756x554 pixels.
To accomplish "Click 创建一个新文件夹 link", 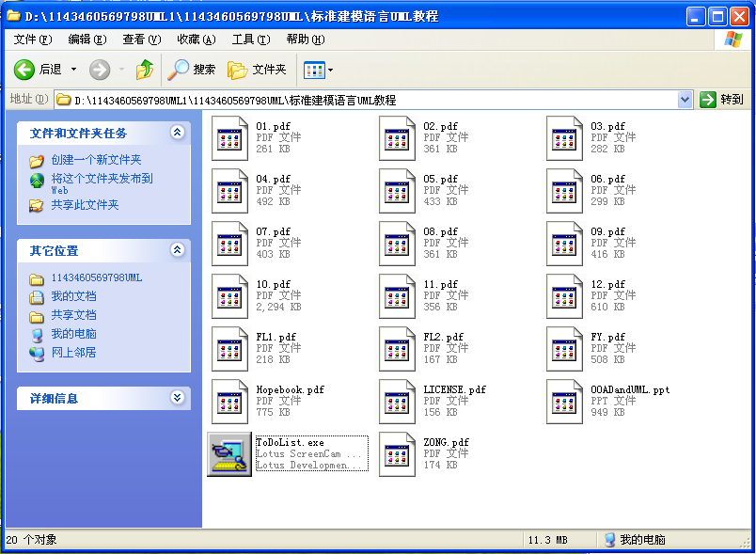I will (97, 160).
